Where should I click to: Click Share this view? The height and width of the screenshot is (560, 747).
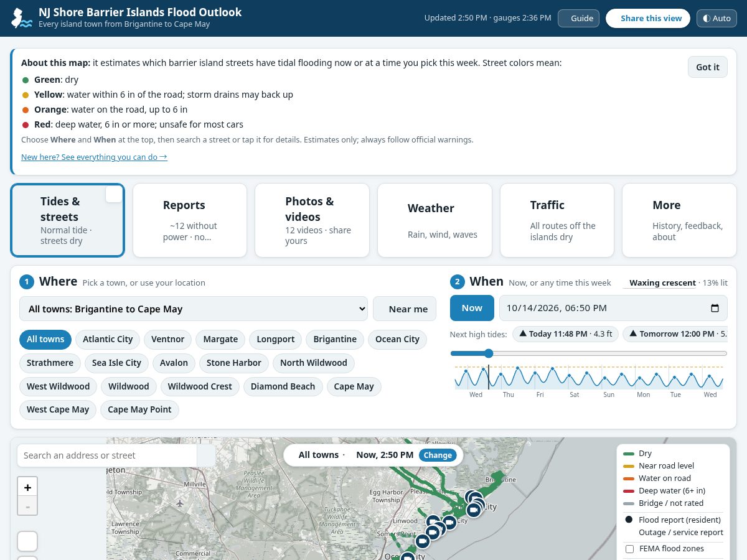tap(648, 18)
